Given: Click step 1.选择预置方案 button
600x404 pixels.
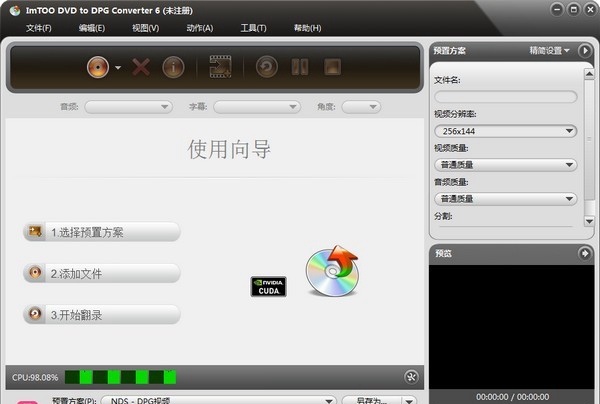Looking at the screenshot, I should [x=102, y=232].
